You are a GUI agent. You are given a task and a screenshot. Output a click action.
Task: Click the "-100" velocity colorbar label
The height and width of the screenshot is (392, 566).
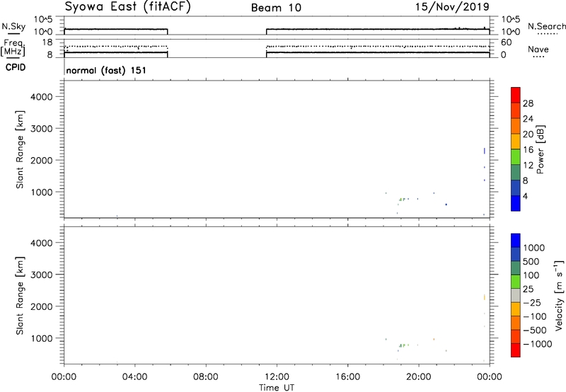click(x=535, y=316)
